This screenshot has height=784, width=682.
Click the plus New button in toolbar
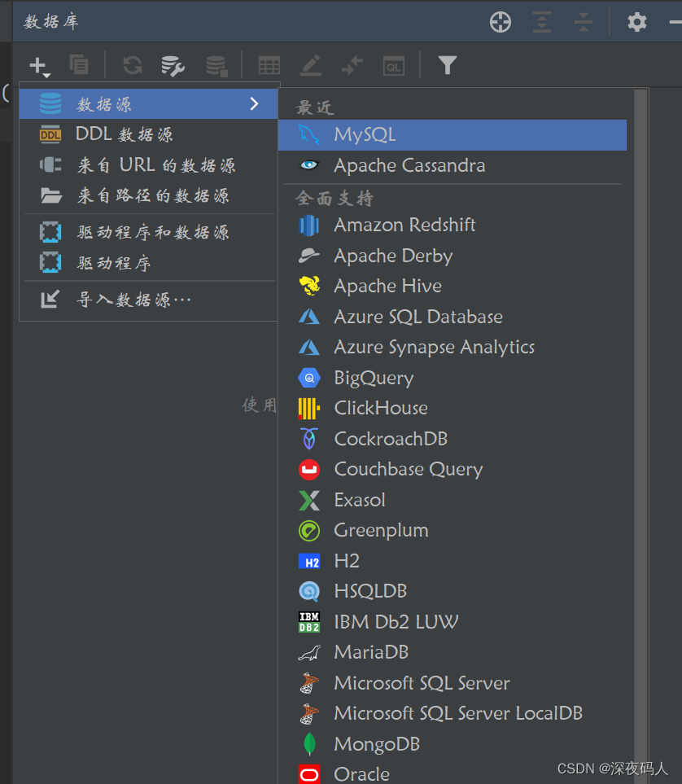click(x=40, y=65)
